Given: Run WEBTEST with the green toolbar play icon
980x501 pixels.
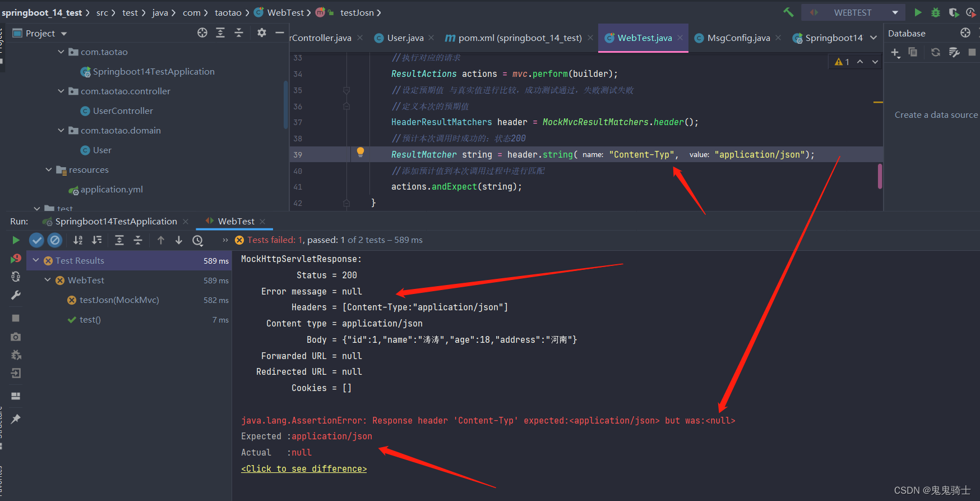Looking at the screenshot, I should [918, 12].
